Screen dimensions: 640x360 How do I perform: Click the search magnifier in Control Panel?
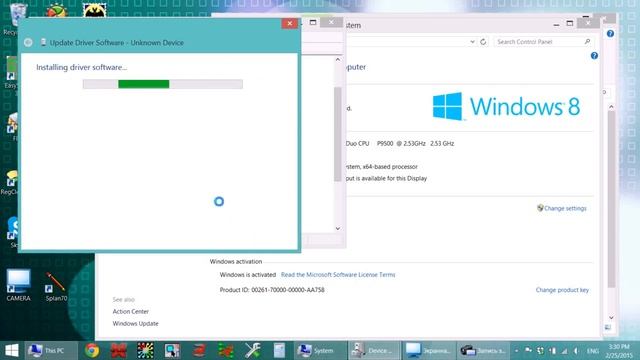587,42
